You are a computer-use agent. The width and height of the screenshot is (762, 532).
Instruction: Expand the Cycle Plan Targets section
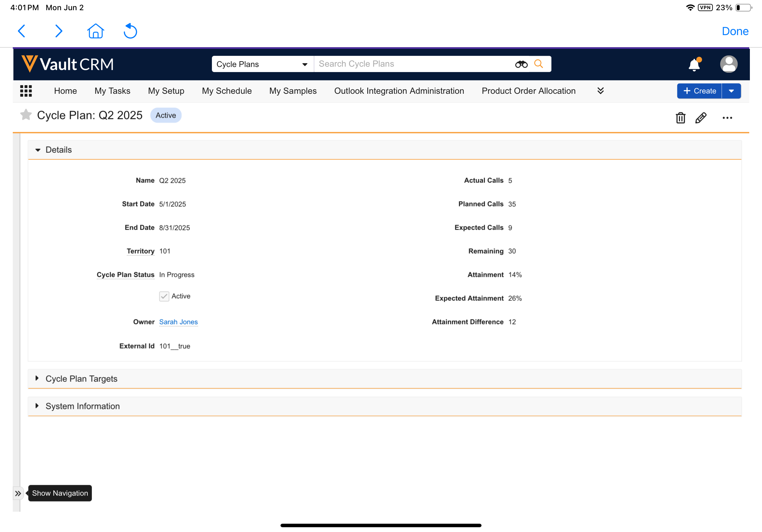[81, 379]
